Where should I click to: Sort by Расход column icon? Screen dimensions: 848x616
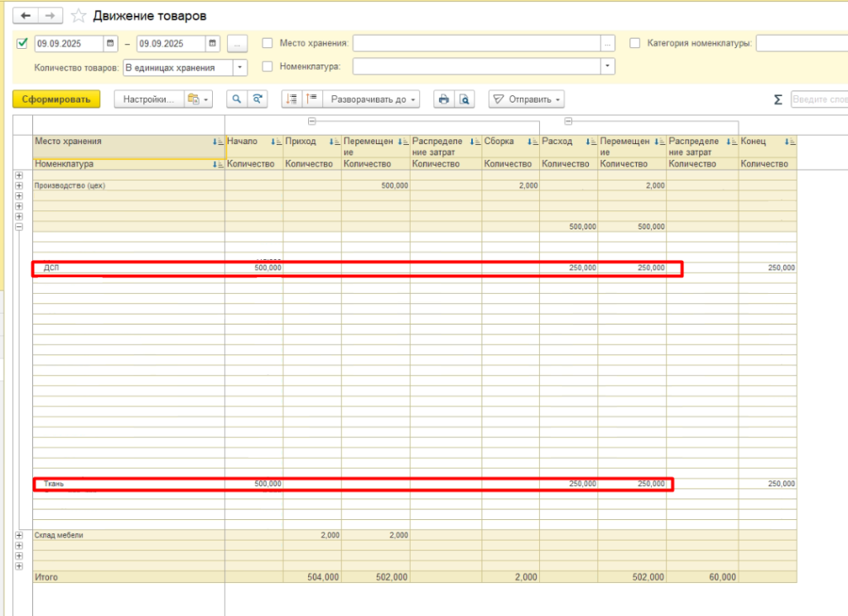pos(591,142)
